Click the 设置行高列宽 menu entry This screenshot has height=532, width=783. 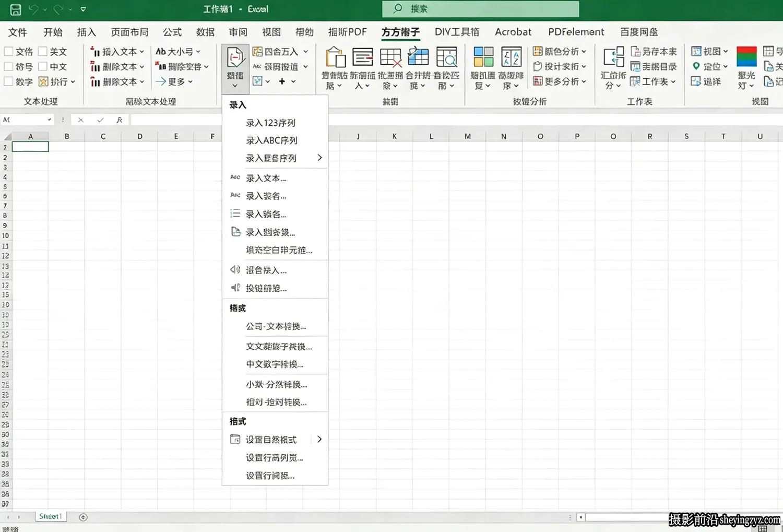coord(275,457)
